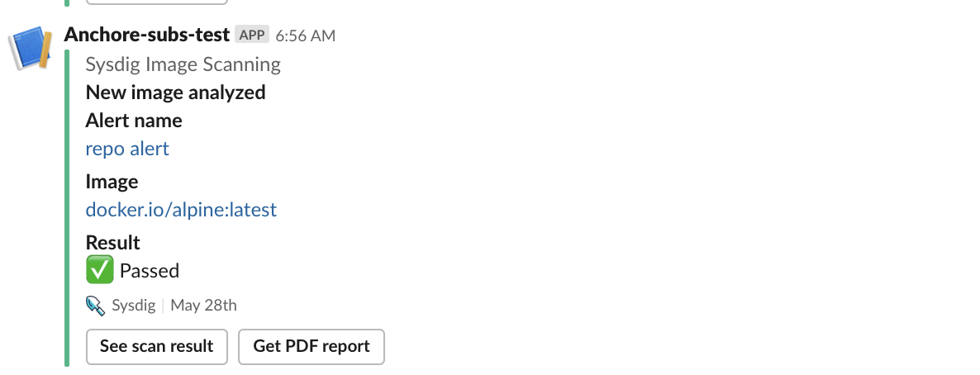This screenshot has width=980, height=375.
Task: Open the repo alert link
Action: coord(127,149)
